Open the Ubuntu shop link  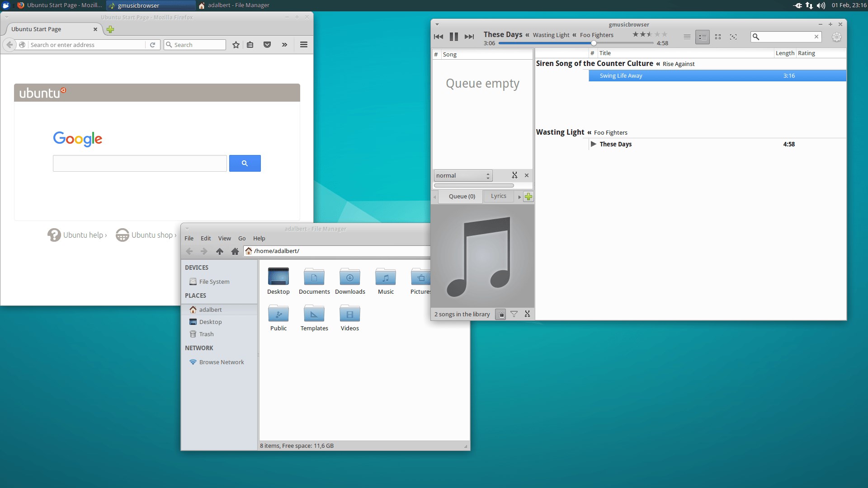tap(146, 235)
